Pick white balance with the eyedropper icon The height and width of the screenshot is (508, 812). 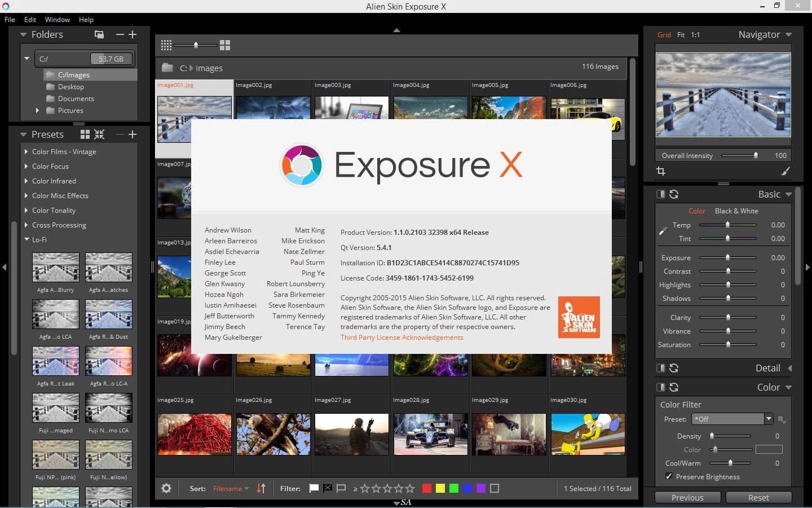(x=663, y=231)
